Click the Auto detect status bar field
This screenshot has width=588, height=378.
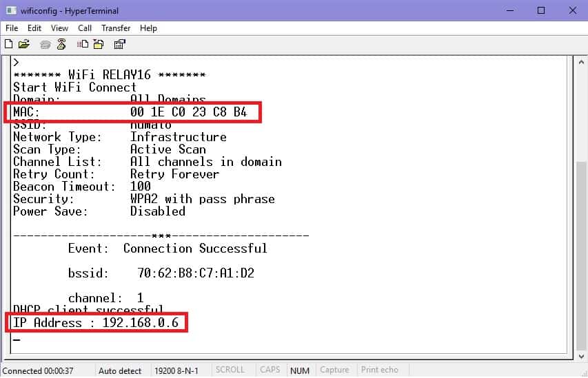pos(120,370)
